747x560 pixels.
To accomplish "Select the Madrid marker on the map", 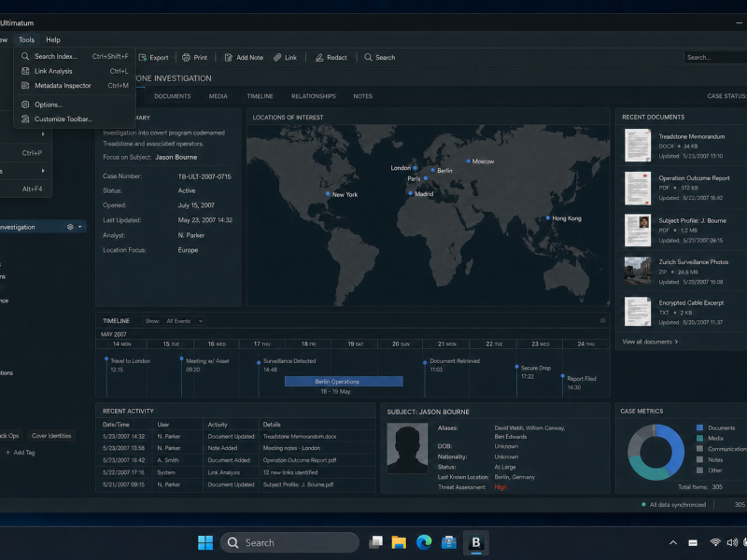I will pos(410,193).
